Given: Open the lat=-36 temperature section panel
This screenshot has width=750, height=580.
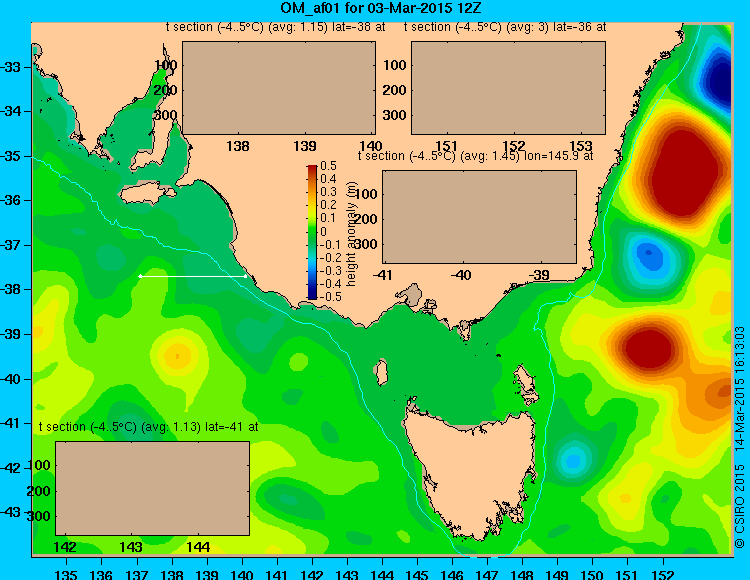Looking at the screenshot, I should [508, 88].
